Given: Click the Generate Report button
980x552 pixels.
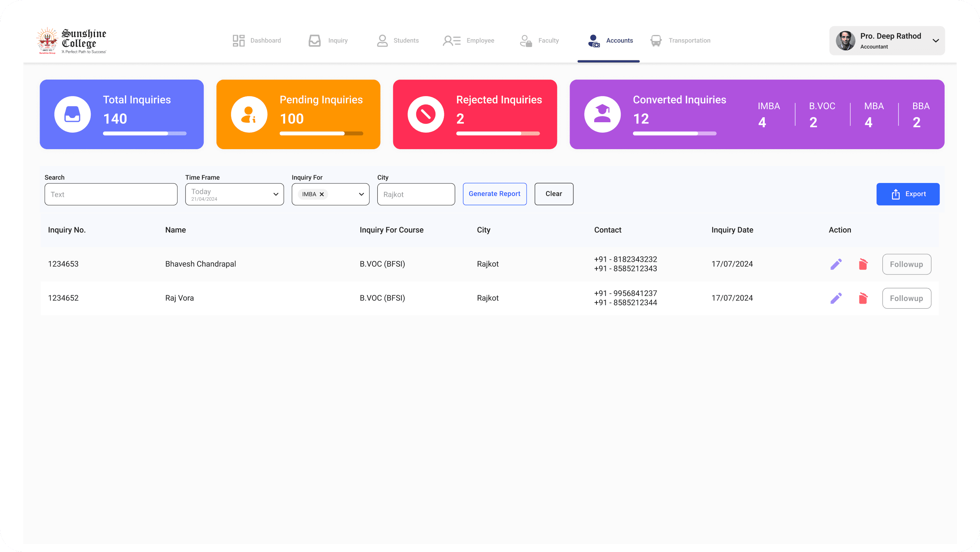Looking at the screenshot, I should (x=495, y=194).
